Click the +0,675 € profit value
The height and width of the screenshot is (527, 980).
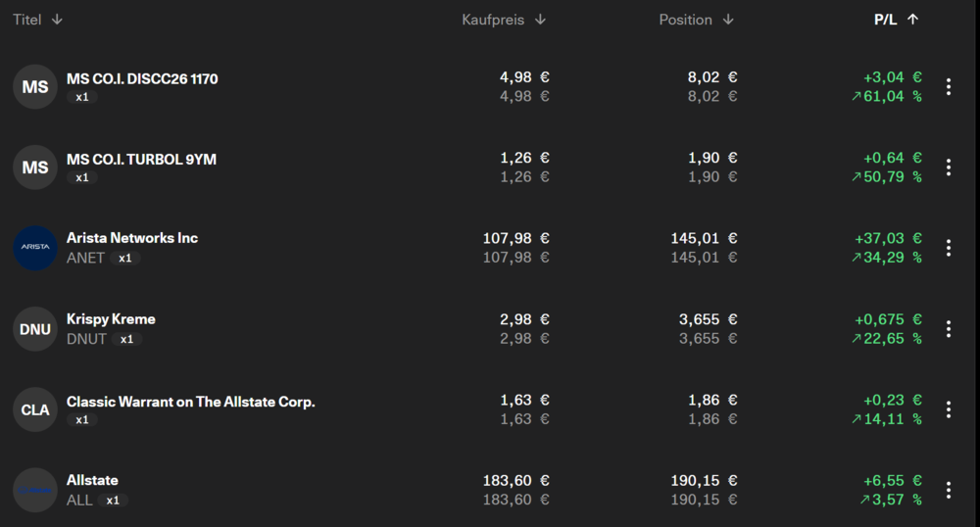(x=888, y=319)
